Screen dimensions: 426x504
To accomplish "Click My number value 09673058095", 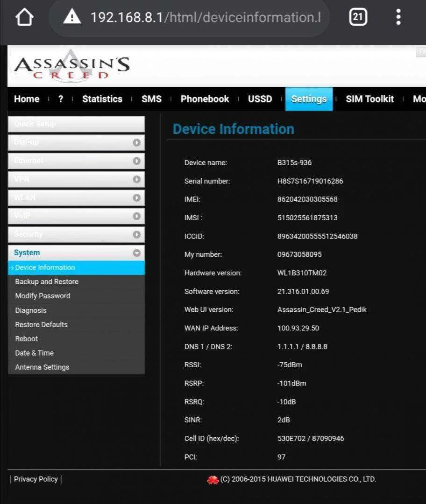I will (299, 255).
